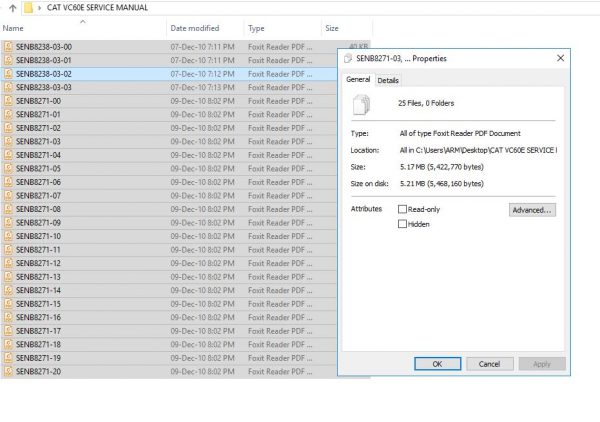This screenshot has height=422, width=600.
Task: Click PDF icon of SENB8271-11
Action: tap(8, 249)
